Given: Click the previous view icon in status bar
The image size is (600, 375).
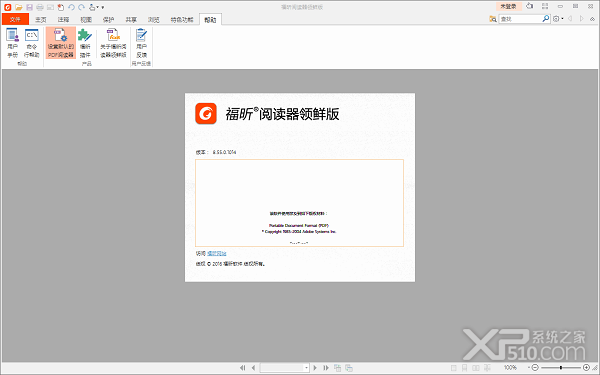Looking at the screenshot, I should click(337, 368).
